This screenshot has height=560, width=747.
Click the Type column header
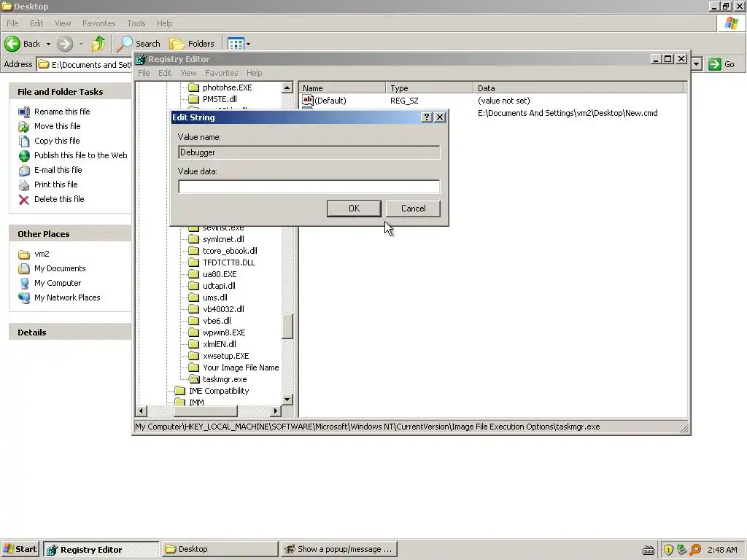(429, 88)
